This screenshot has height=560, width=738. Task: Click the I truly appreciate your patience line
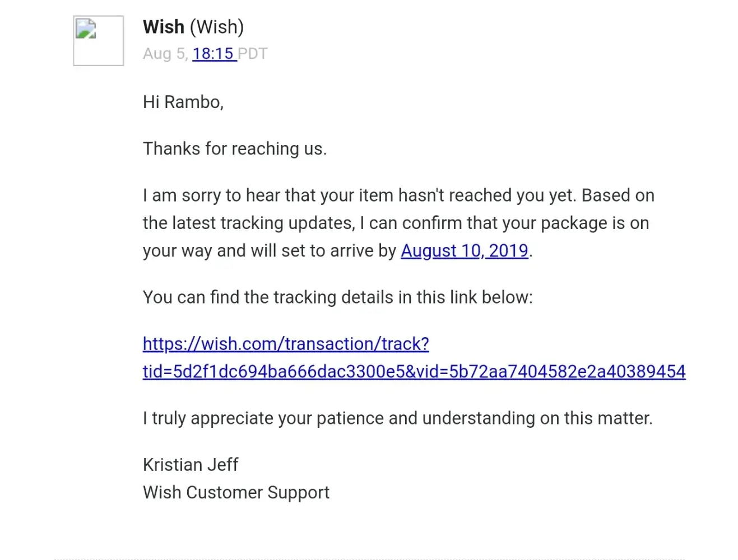click(397, 418)
